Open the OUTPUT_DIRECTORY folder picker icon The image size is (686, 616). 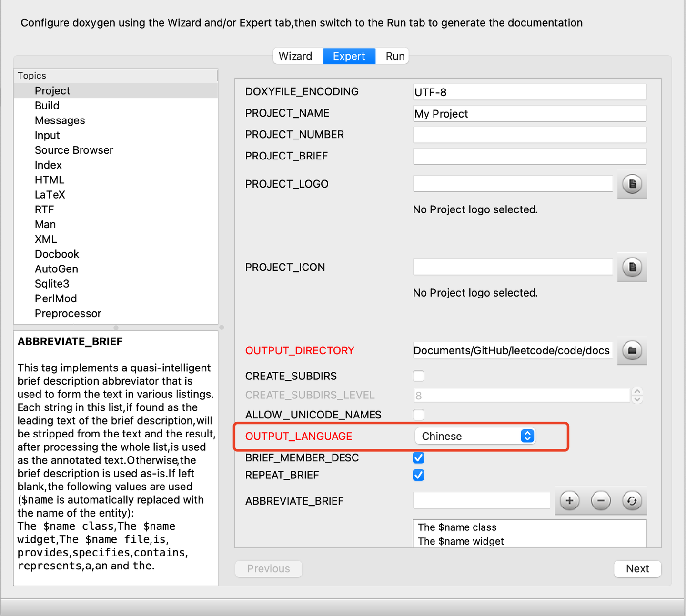(632, 350)
